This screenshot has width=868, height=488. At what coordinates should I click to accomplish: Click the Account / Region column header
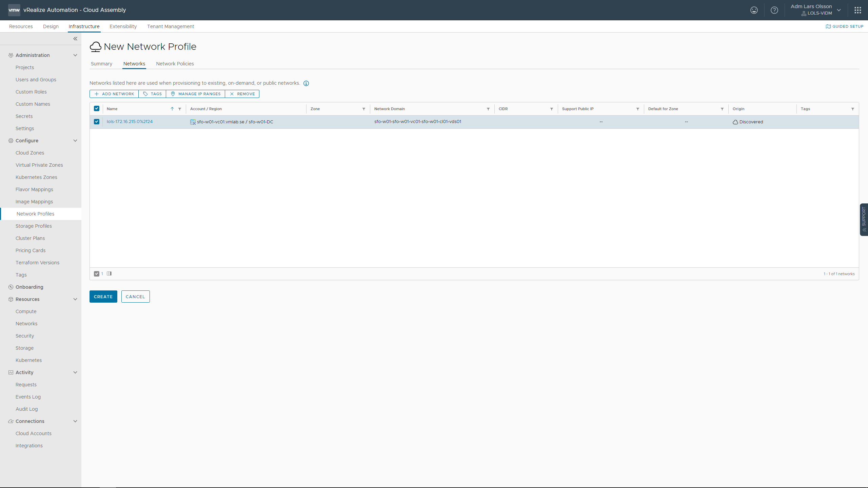206,109
